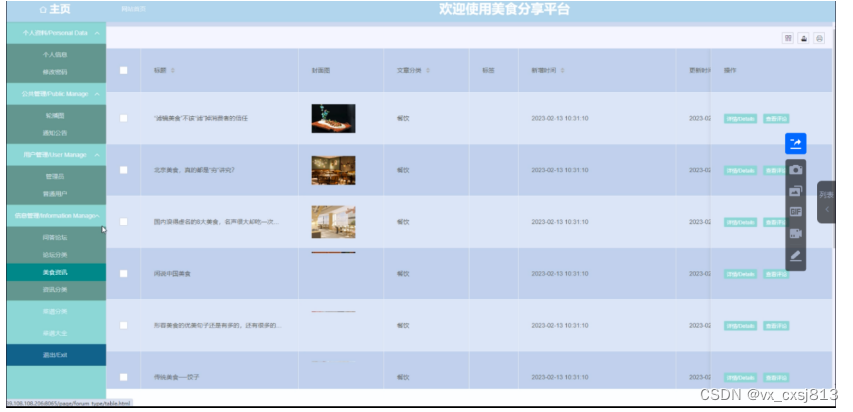This screenshot has width=853, height=412.
Task: Open 论坛分类 in the sidebar
Action: (x=55, y=255)
